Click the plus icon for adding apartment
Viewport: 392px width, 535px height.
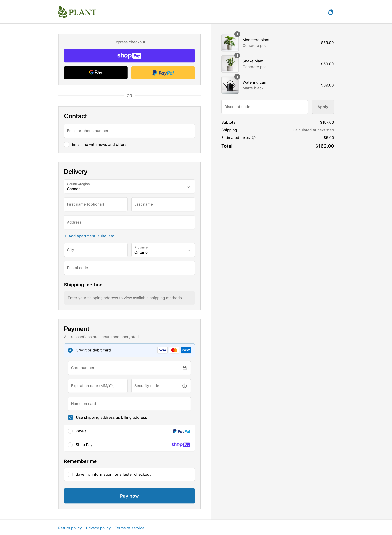click(x=65, y=236)
